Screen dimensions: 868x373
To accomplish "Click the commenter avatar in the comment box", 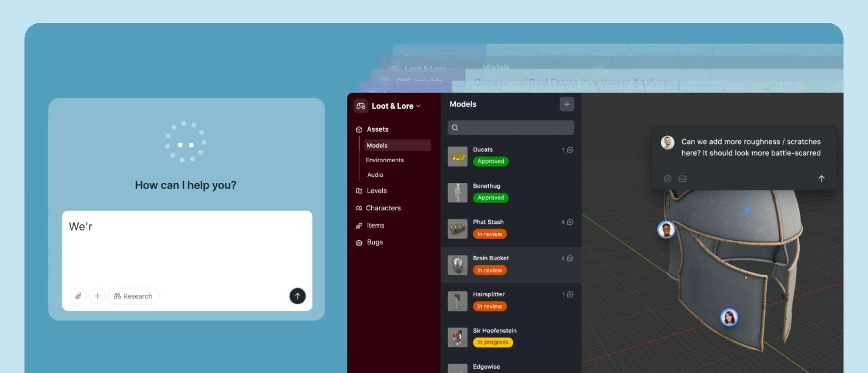I will point(668,143).
